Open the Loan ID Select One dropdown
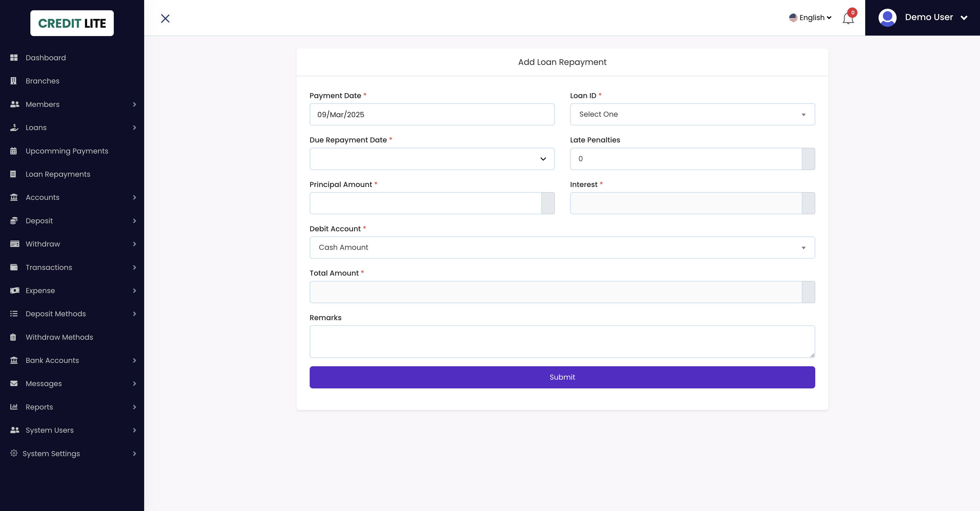 tap(692, 114)
